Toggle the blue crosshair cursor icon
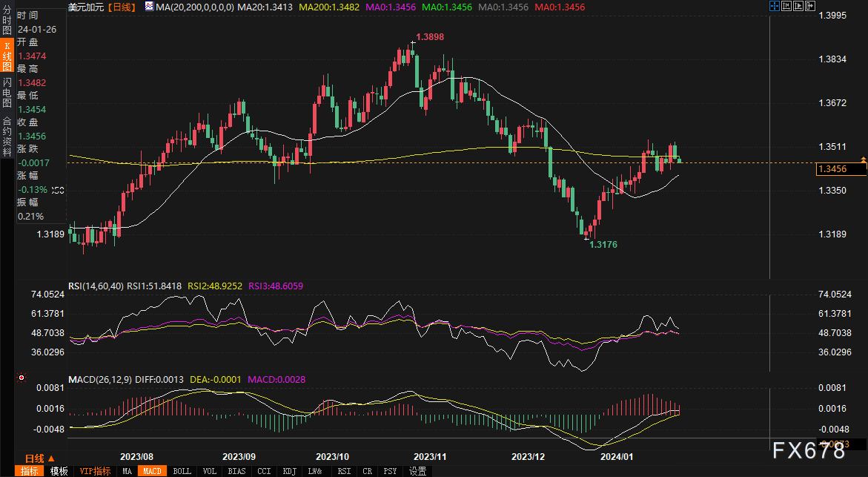 click(774, 7)
